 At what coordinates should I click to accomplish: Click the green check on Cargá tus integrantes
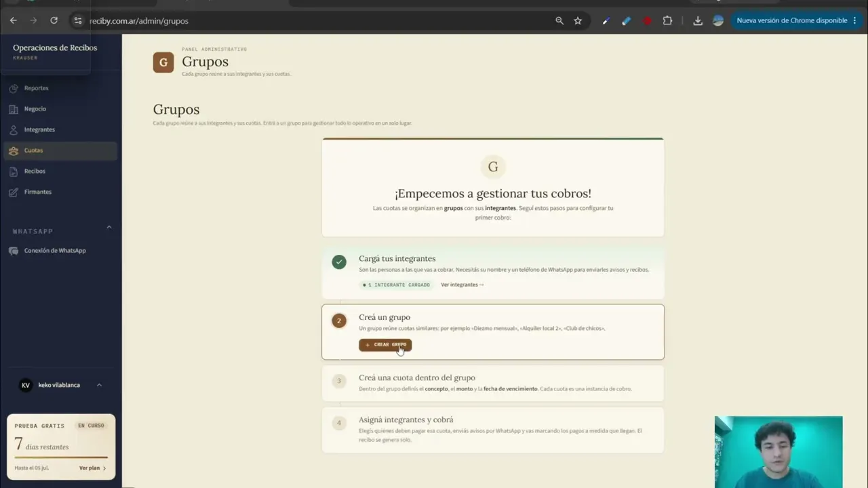339,262
